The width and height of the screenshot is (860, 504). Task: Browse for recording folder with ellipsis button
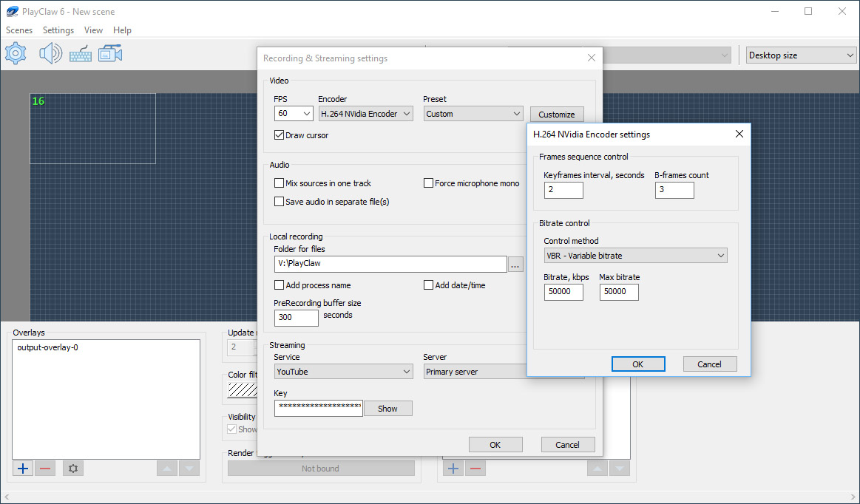pos(515,264)
